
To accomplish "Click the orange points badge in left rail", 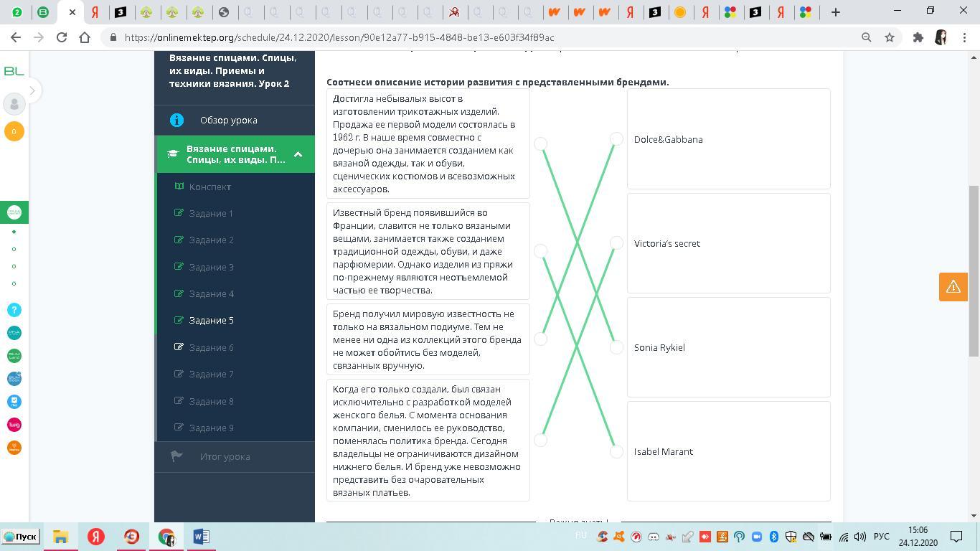I will click(14, 131).
